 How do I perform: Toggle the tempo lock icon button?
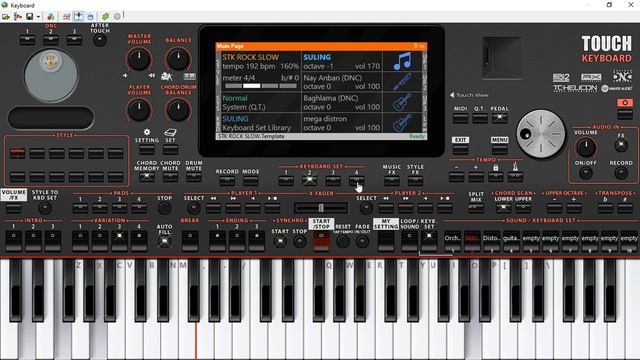495,177
